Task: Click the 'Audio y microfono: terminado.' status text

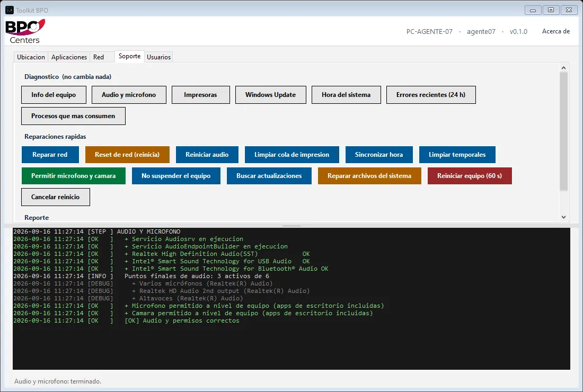Action: tap(58, 381)
